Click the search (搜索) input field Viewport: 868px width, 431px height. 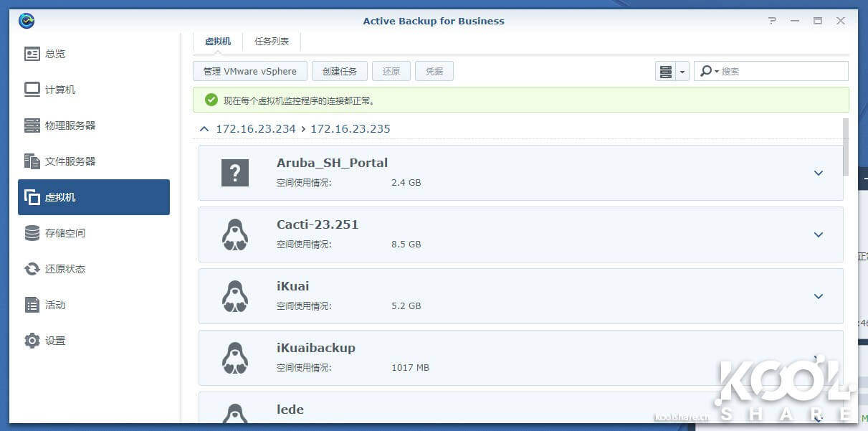pyautogui.click(x=781, y=71)
